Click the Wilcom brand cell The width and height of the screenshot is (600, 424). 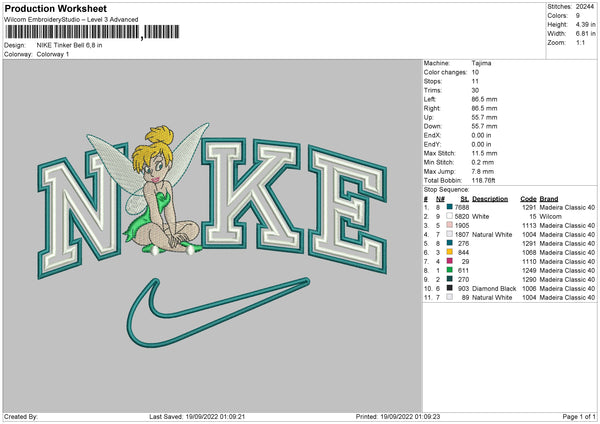[x=550, y=216]
